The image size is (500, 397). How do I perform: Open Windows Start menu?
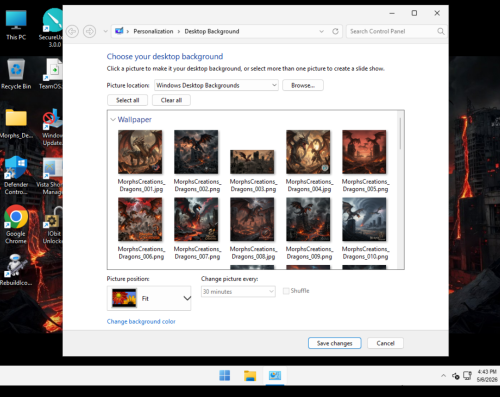coord(225,375)
